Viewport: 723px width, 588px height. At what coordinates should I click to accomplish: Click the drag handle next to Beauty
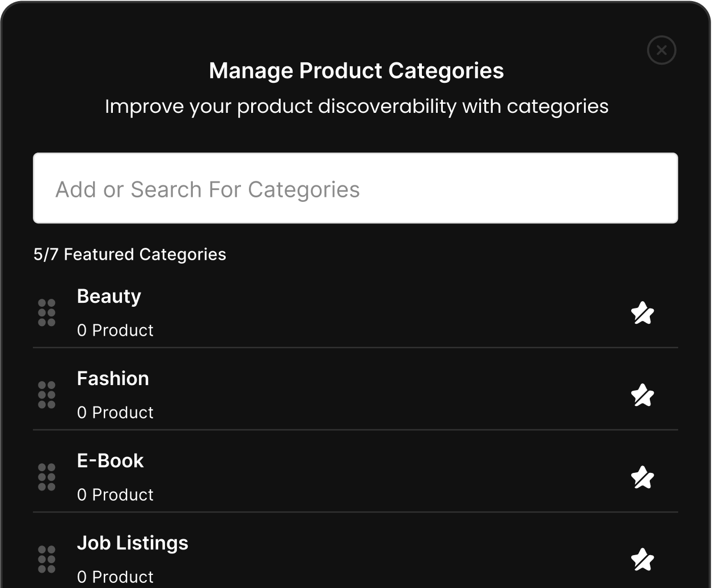click(46, 313)
